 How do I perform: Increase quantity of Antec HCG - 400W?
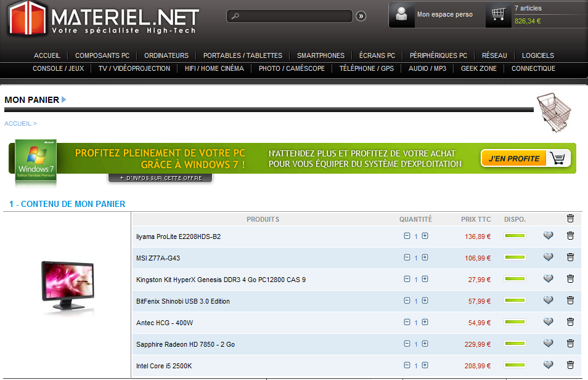pos(425,322)
